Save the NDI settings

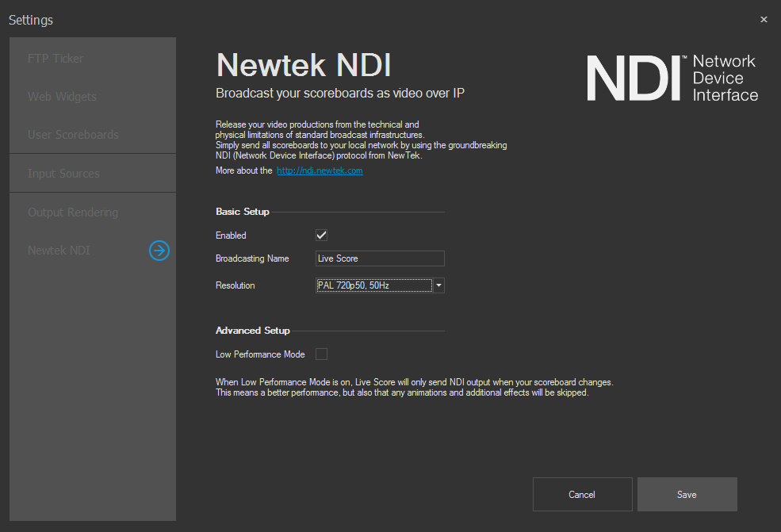[x=687, y=494]
